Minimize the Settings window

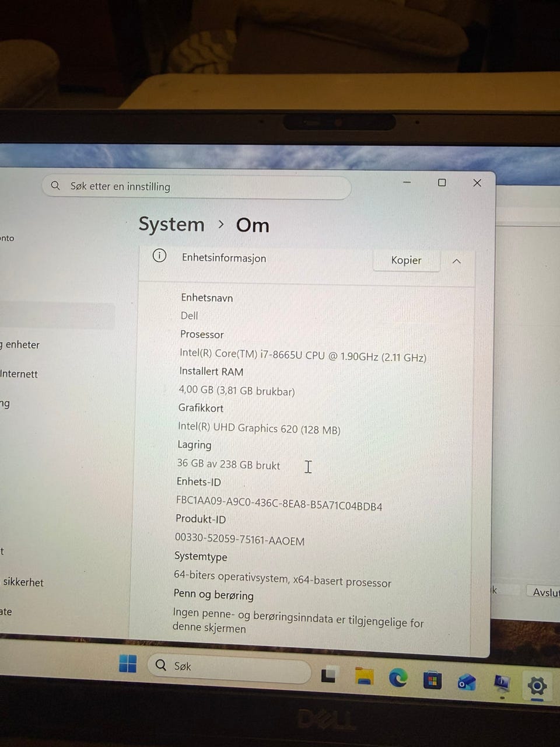click(x=407, y=182)
